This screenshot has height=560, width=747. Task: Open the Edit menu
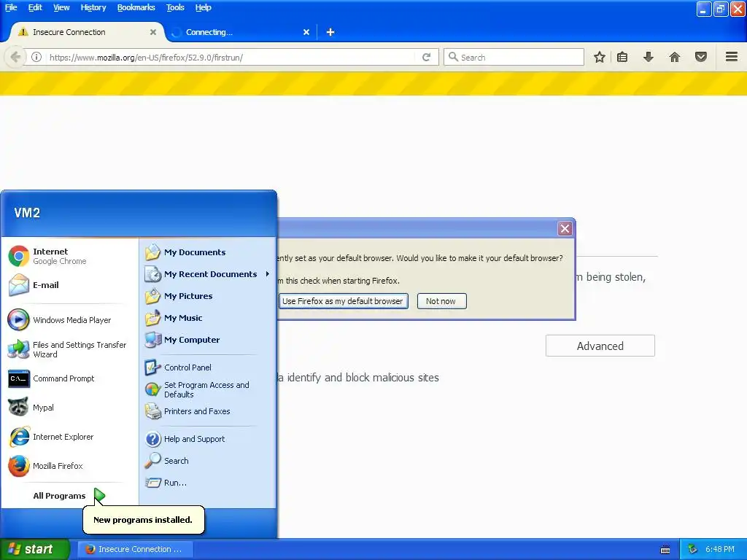tap(35, 7)
